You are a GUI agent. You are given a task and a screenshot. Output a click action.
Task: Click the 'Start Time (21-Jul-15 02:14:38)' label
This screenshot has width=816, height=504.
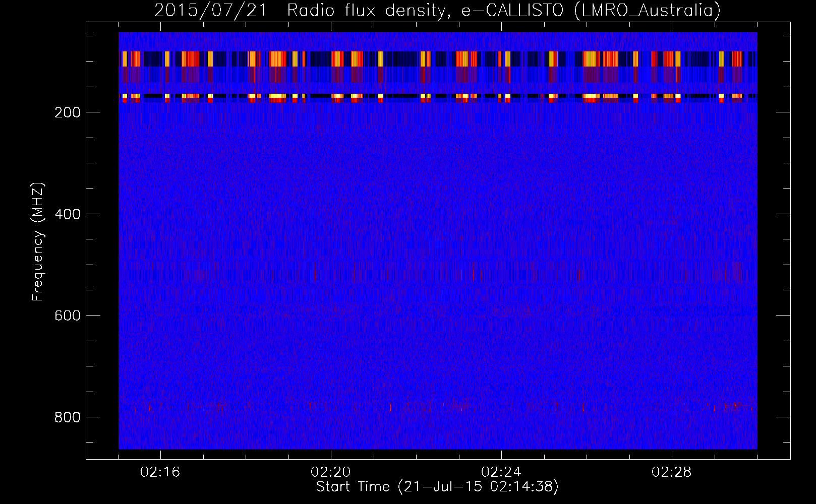437,487
